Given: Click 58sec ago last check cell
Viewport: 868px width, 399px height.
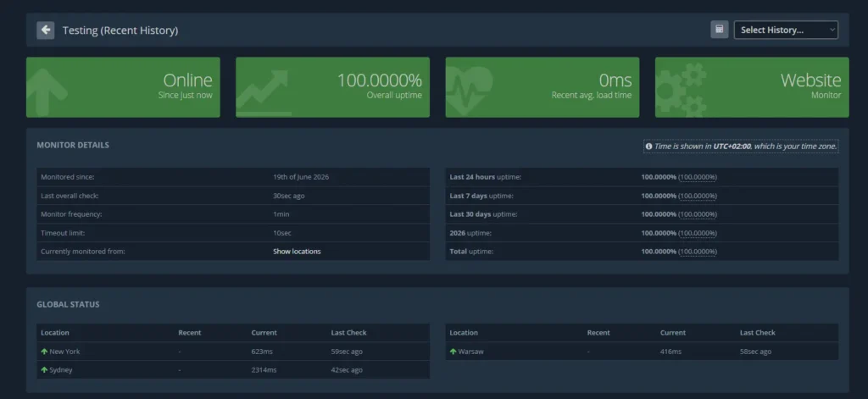Looking at the screenshot, I should pos(755,352).
